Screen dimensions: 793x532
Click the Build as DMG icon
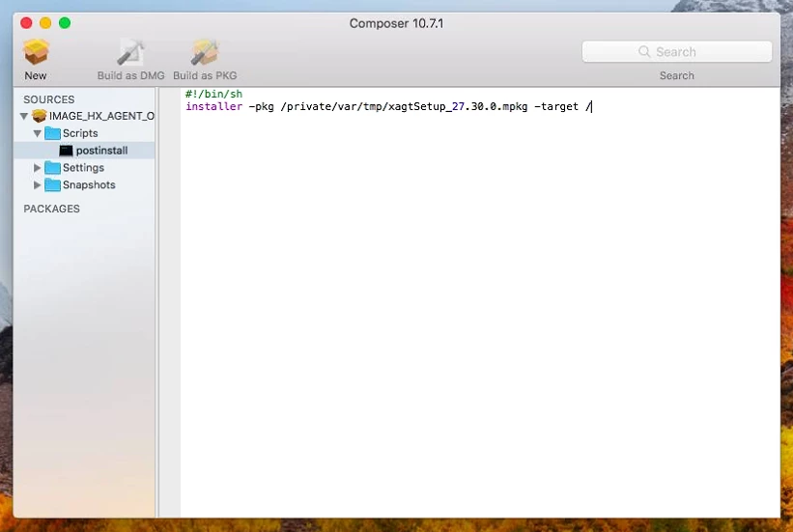click(x=130, y=52)
